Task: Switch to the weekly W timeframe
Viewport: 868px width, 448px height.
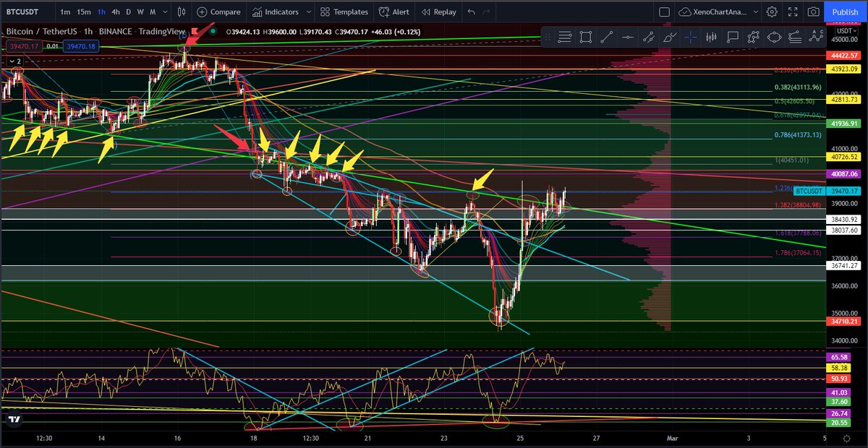Action: tap(140, 12)
